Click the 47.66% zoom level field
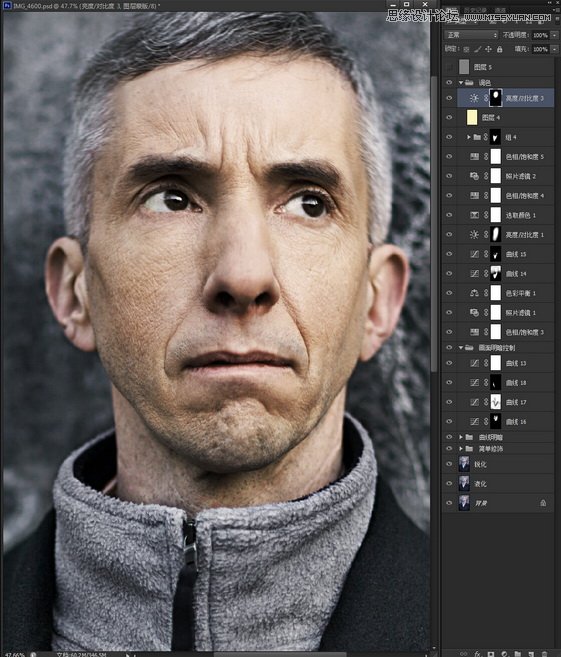 point(14,654)
